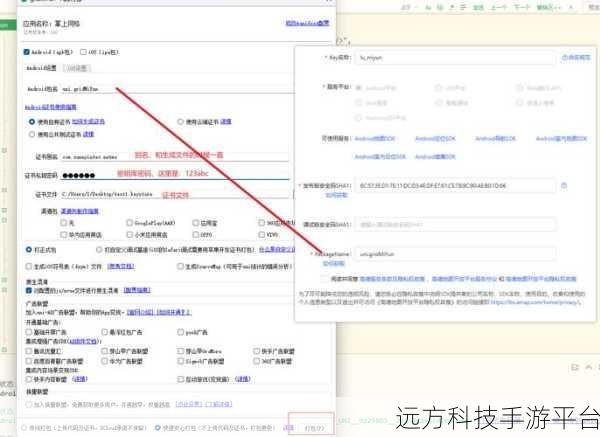This screenshot has width=600, height=437.
Task: Click the 证书文件 path field
Action: pos(175,194)
